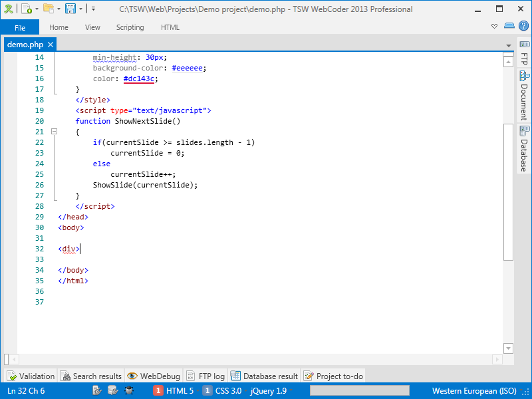Image resolution: width=532 pixels, height=399 pixels.
Task: Click the first status bar icon beside Ln 32
Action: (98, 391)
